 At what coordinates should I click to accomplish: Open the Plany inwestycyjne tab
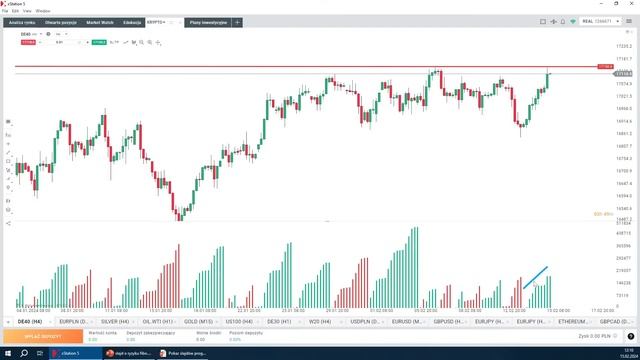click(x=208, y=22)
